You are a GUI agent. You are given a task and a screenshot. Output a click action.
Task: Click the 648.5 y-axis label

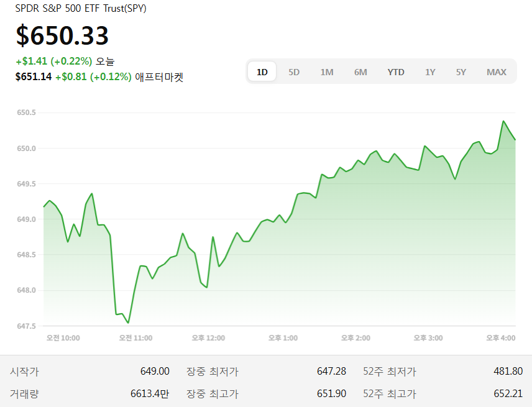point(27,255)
